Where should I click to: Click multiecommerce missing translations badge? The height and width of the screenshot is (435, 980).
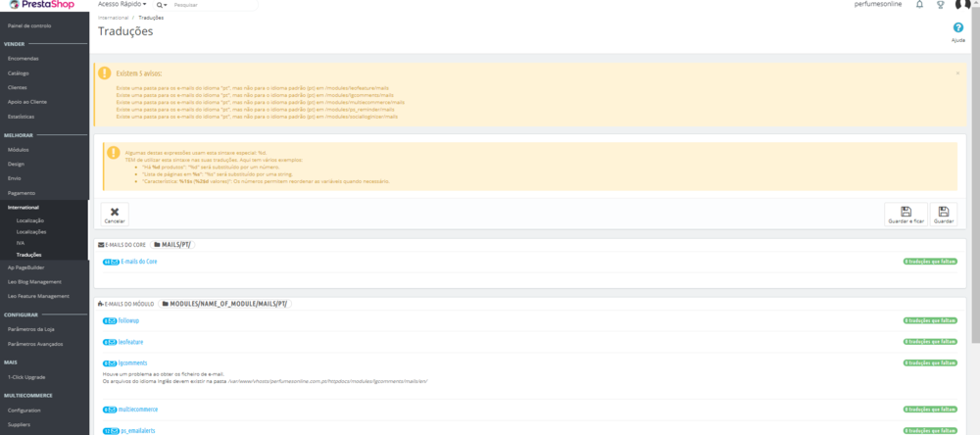coord(930,410)
